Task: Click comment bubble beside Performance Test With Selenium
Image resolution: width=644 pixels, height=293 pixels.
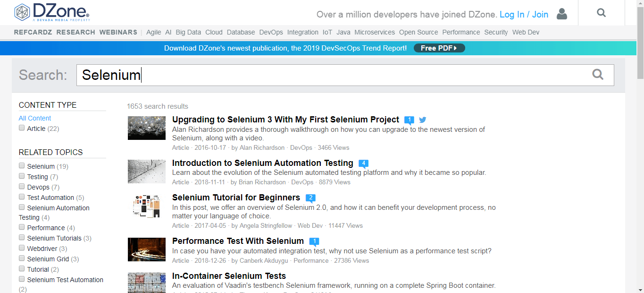Action: (314, 241)
